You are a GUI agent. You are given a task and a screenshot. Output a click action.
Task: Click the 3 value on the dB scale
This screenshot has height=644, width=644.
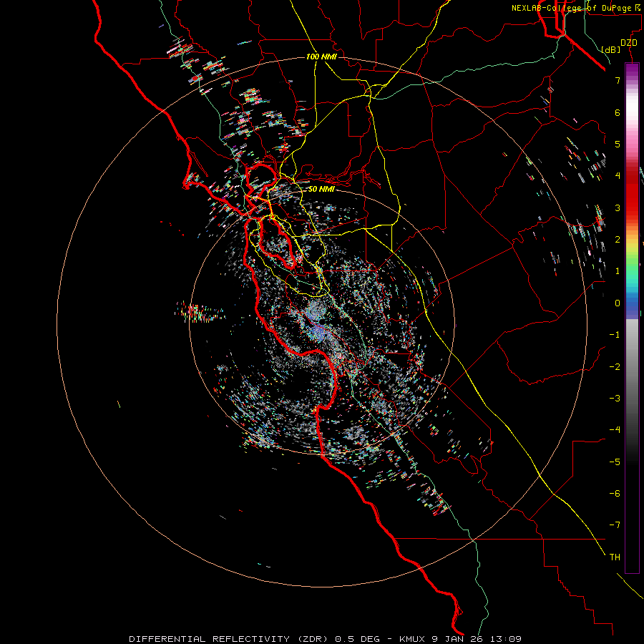(x=618, y=208)
